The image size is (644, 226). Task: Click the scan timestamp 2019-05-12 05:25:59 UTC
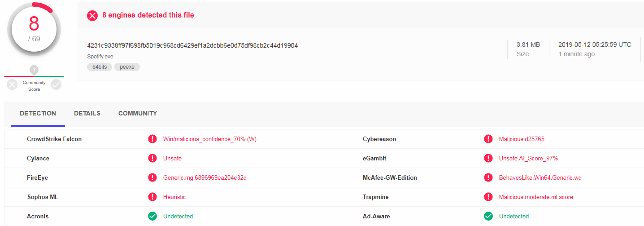595,44
